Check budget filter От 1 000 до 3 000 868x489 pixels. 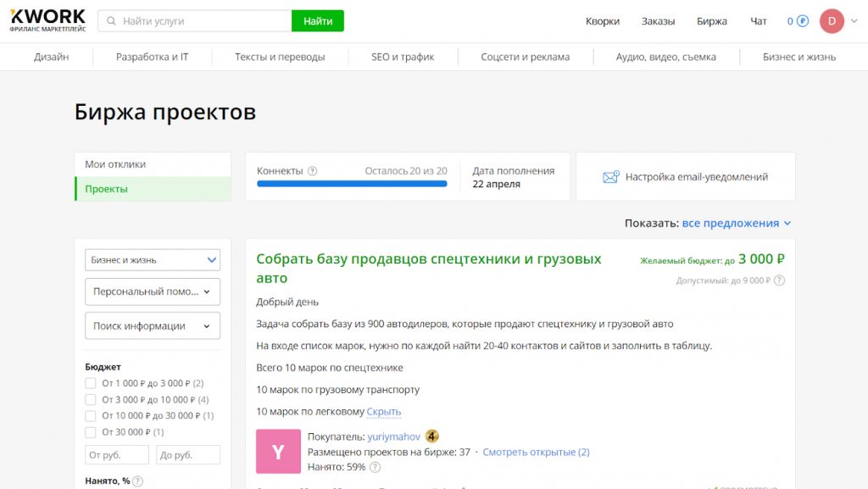(x=92, y=383)
